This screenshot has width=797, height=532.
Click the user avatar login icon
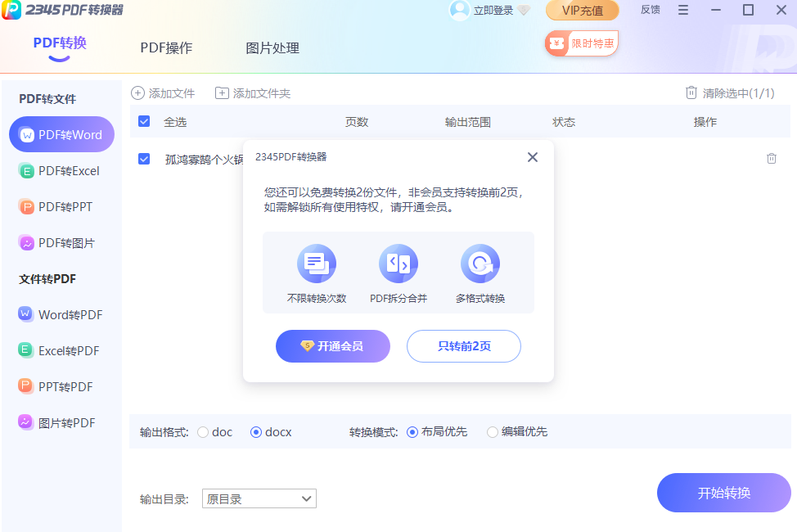point(460,11)
